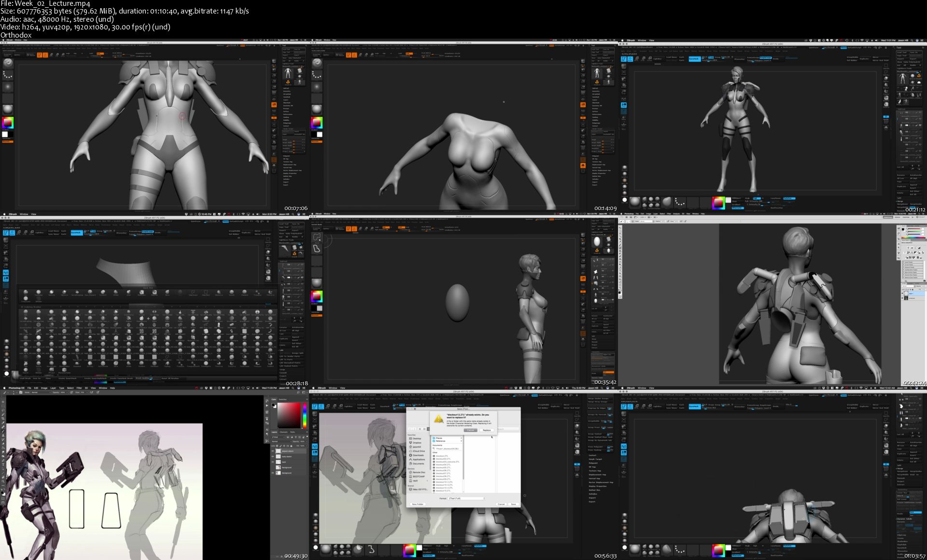Switch to the Channels tab in Photoshop CC frame
The image size is (927, 560).
[x=283, y=432]
